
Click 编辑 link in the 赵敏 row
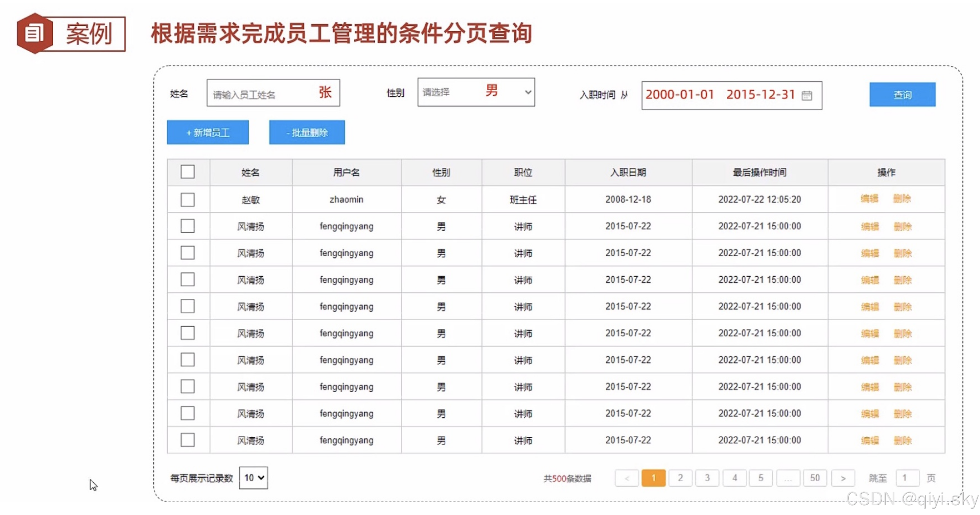click(x=869, y=198)
